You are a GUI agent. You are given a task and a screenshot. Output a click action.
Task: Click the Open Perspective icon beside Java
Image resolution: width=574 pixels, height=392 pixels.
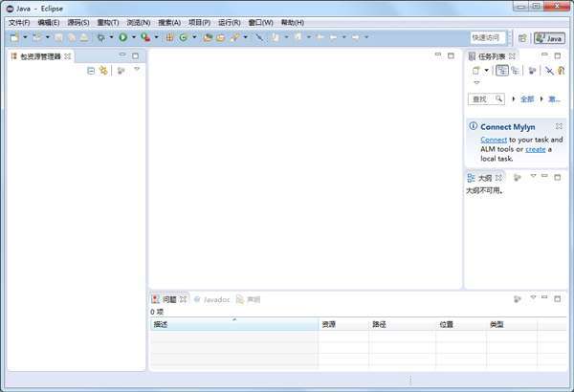click(522, 37)
